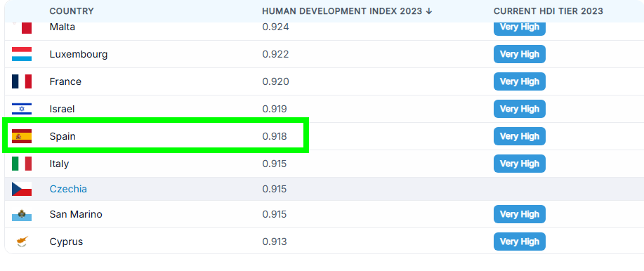Click the Israel flag icon
The image size is (644, 271).
22,109
